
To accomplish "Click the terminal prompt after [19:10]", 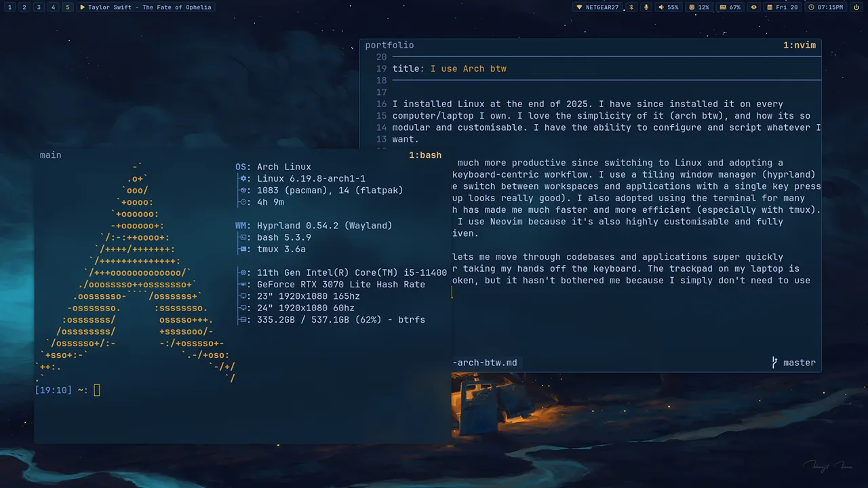I will tap(96, 390).
